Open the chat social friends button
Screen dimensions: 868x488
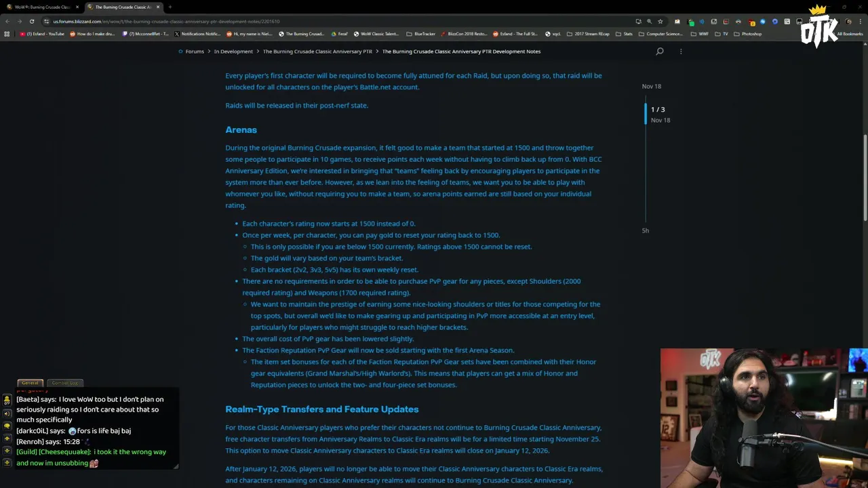click(x=7, y=401)
